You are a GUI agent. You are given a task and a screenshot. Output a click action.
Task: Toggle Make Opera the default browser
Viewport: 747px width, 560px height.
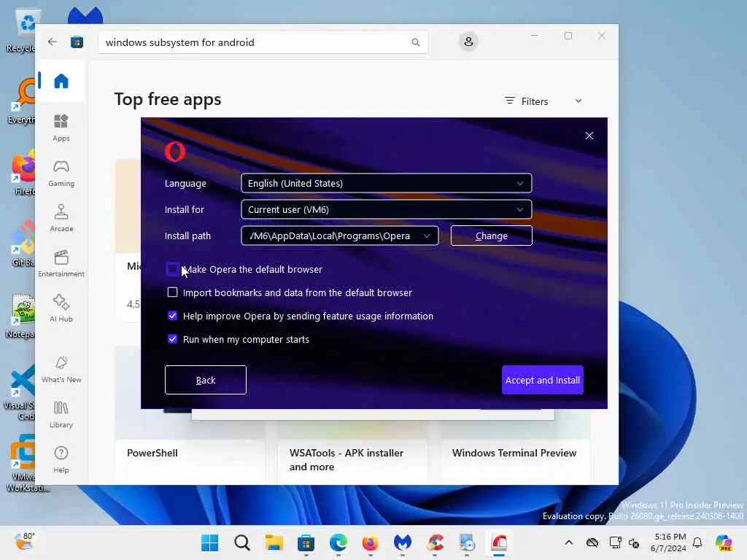(x=172, y=269)
